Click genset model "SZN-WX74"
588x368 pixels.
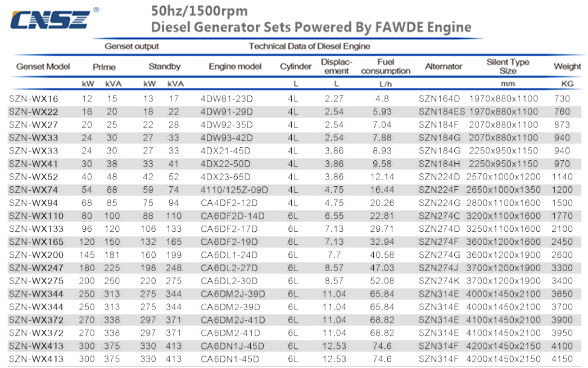[x=33, y=190]
